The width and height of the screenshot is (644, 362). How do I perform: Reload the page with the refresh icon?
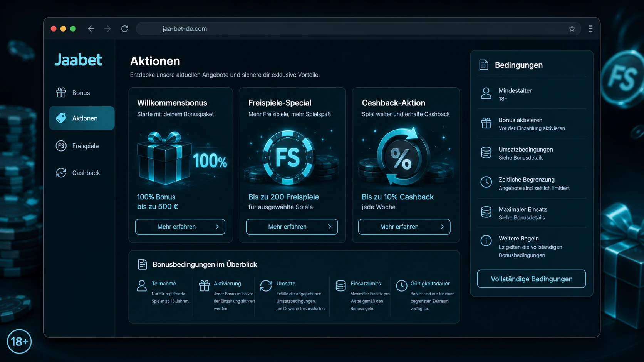click(x=125, y=29)
